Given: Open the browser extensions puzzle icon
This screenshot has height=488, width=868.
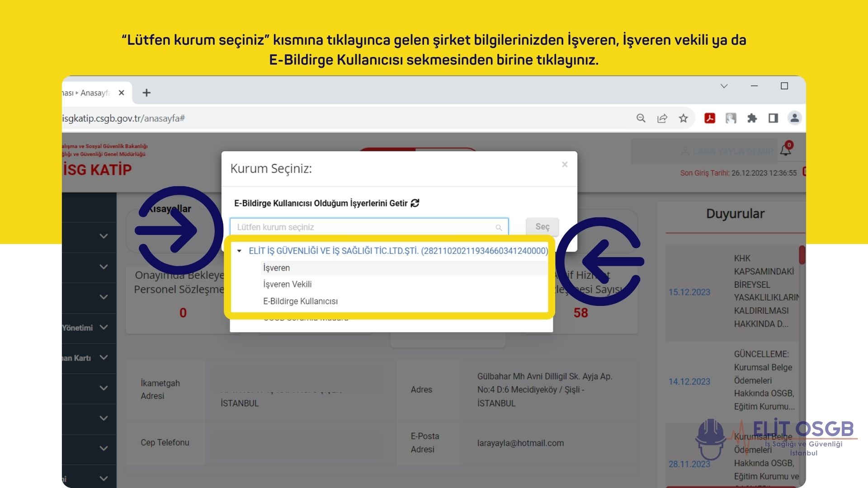Looking at the screenshot, I should tap(752, 118).
